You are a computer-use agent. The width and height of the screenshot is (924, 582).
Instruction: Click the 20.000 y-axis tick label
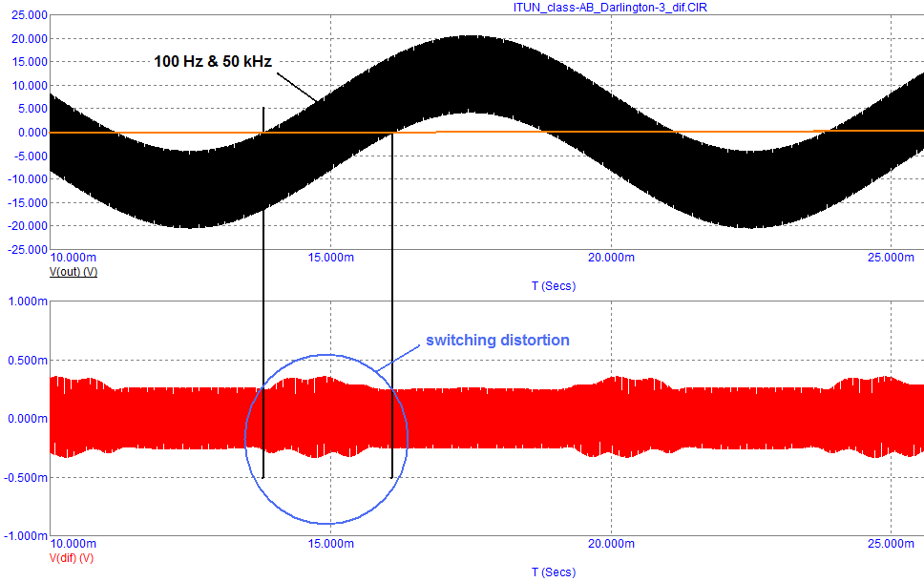30,39
